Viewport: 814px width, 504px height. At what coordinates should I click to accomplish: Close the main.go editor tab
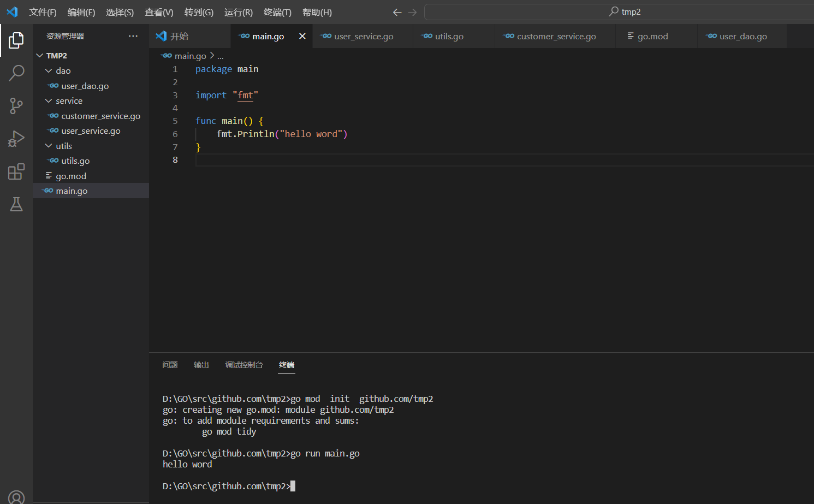302,36
